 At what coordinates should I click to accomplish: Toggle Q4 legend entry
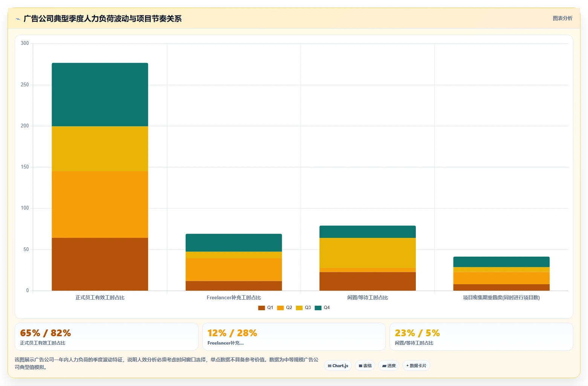[x=322, y=308]
